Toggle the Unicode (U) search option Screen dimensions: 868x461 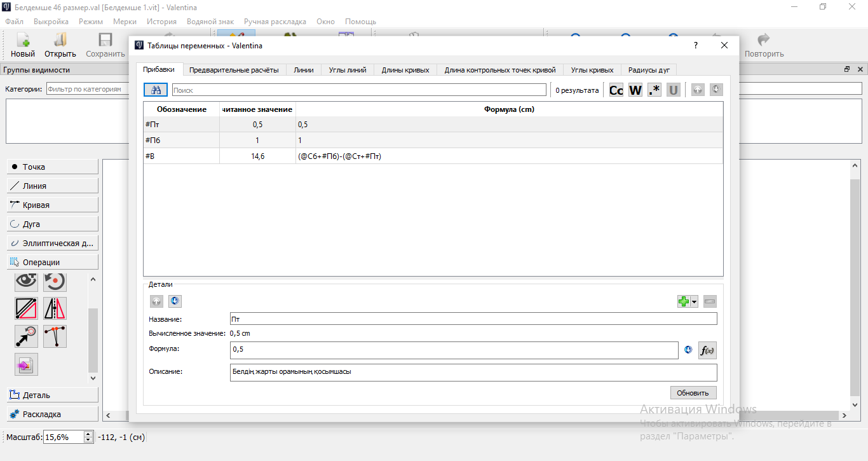pos(674,90)
